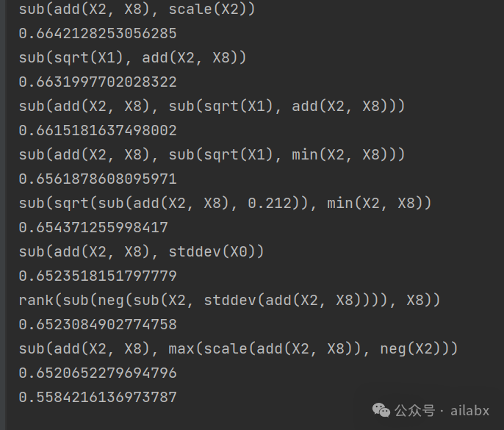504x430 pixels.
Task: Click the line containing min(X2, X8))) after sqrt(X1)
Action: click(x=212, y=155)
